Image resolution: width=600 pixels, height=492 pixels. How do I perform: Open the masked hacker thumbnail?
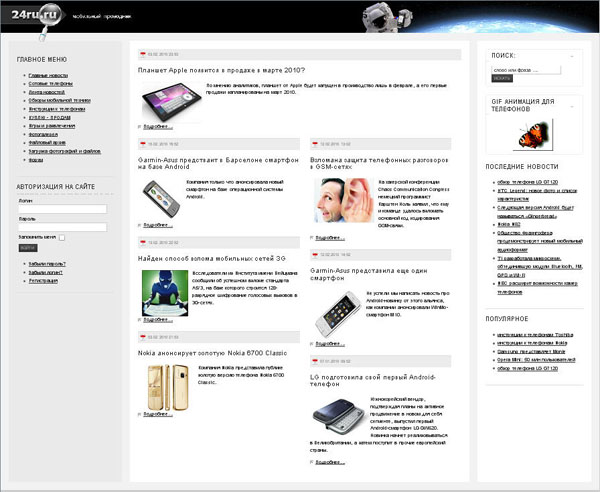(x=165, y=293)
